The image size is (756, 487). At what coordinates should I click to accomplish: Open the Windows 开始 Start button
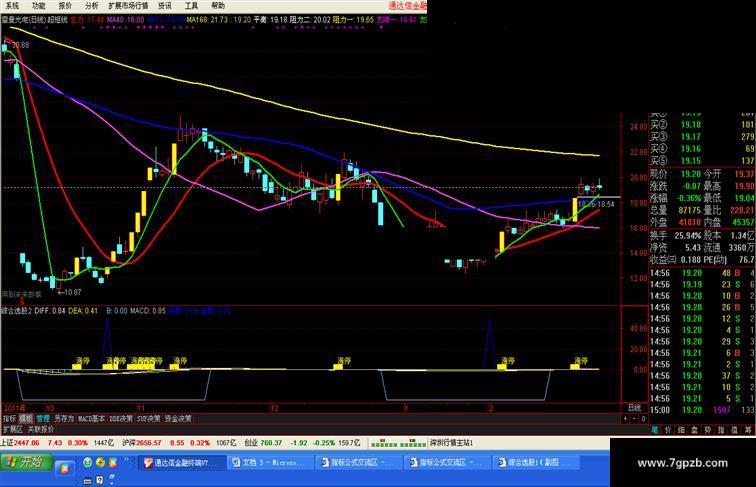tap(26, 462)
